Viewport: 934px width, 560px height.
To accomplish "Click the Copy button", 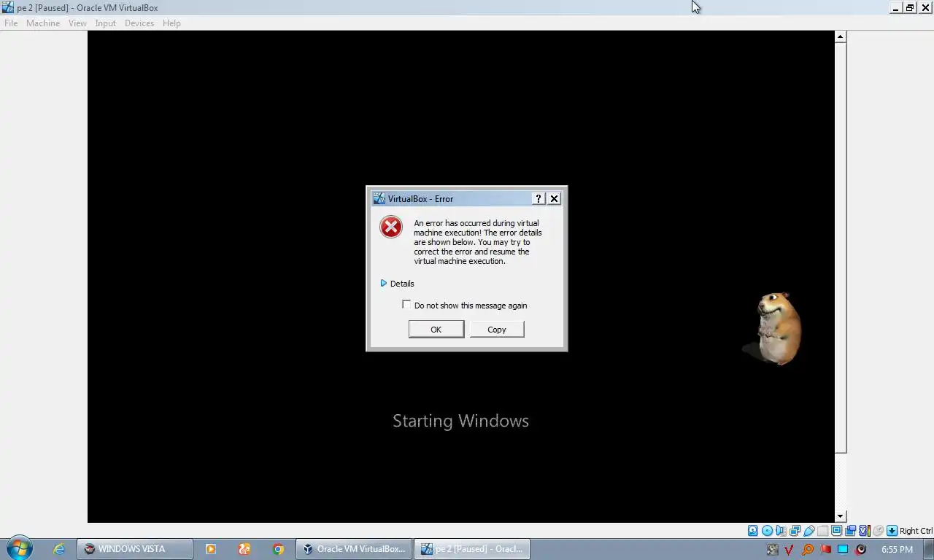I will (x=497, y=330).
